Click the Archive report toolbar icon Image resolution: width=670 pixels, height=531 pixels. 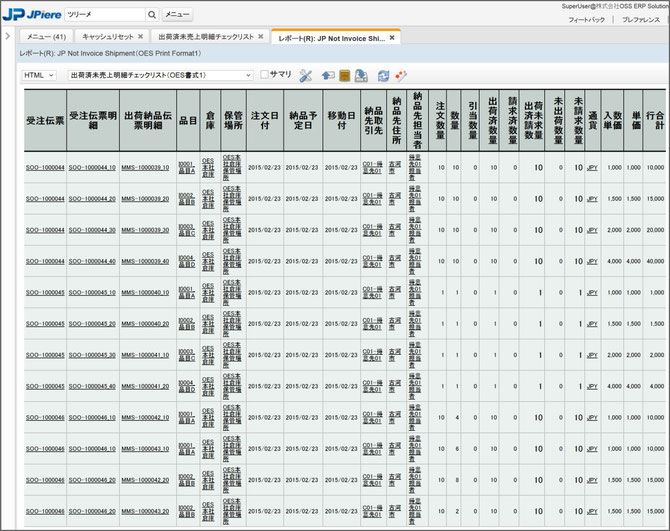pyautogui.click(x=344, y=76)
